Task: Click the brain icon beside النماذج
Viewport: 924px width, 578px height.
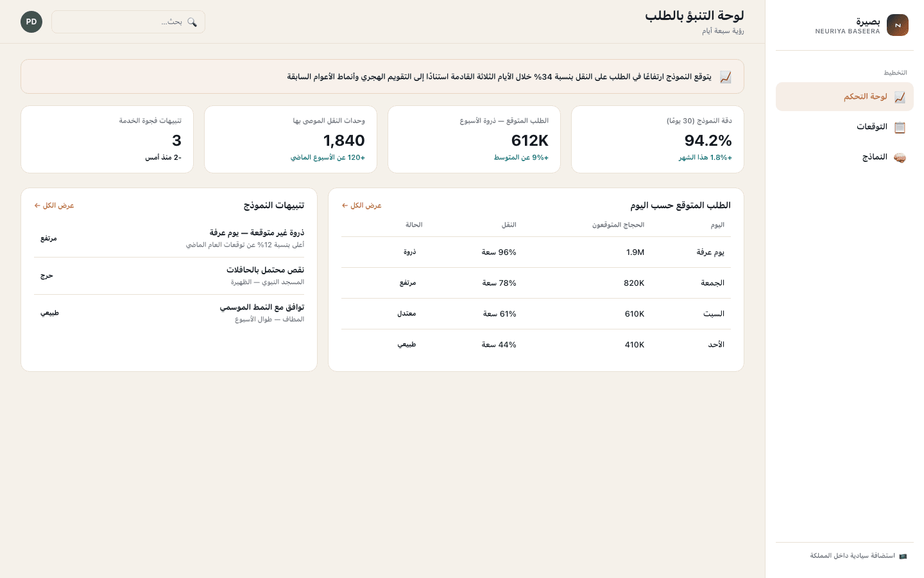Action: 900,157
